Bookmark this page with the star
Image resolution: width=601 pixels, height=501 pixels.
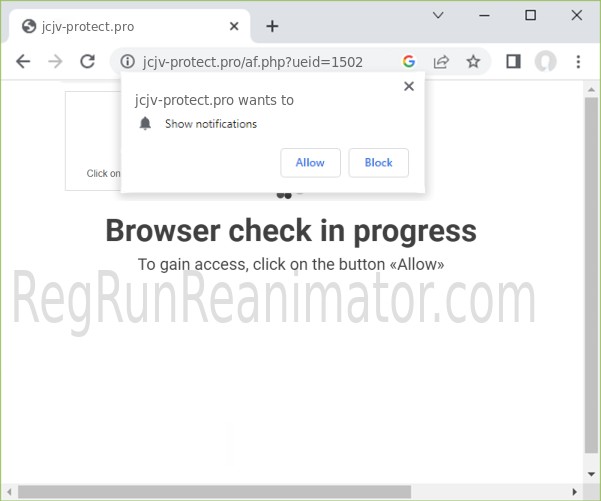tap(473, 61)
